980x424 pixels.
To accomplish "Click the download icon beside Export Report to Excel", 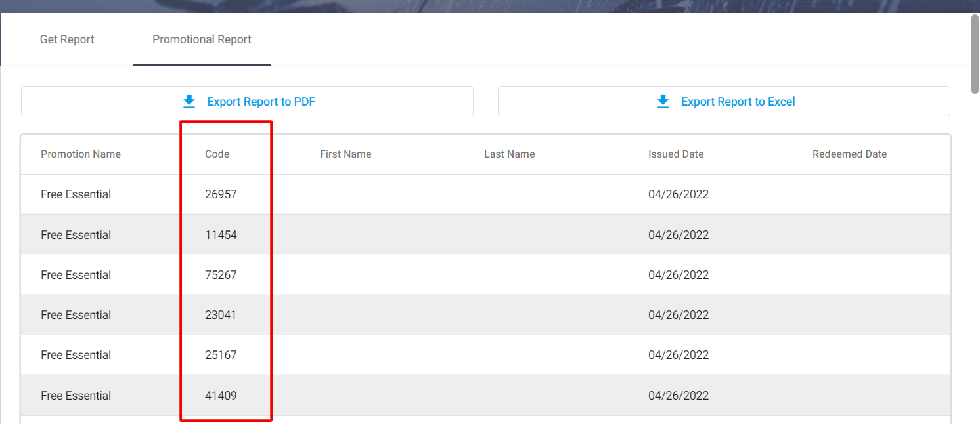I will (x=663, y=102).
